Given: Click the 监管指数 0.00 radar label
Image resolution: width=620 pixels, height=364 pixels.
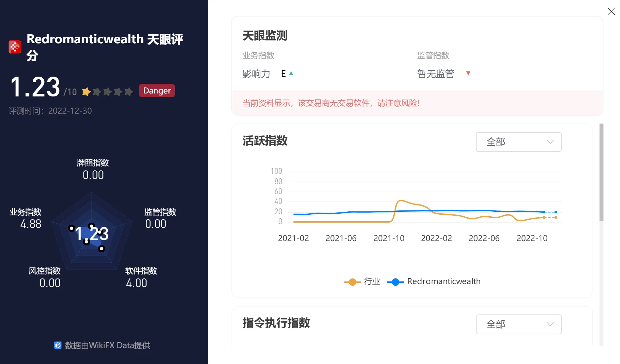Looking at the screenshot, I should click(x=160, y=218).
